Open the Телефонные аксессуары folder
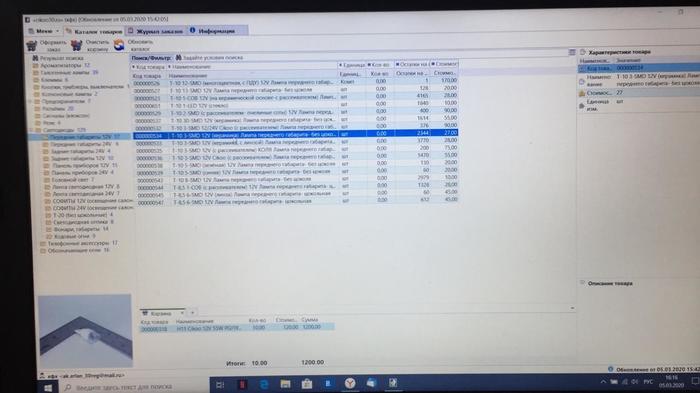Viewport: 700px width, 393px height. pos(79,243)
